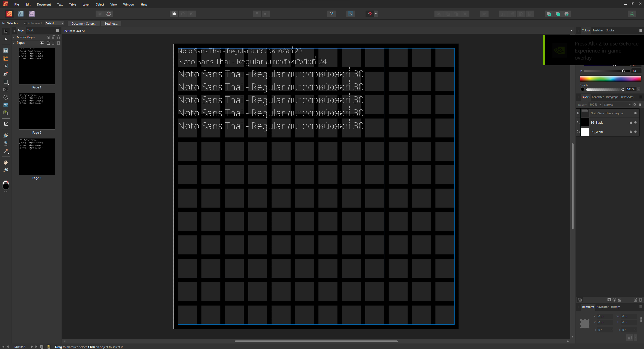Hide the Noto Sans Thai - Regular layer
644x349 pixels.
pos(635,113)
